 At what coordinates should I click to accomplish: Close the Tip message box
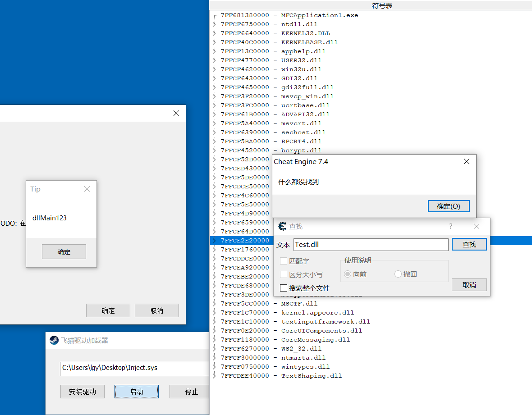pos(87,189)
